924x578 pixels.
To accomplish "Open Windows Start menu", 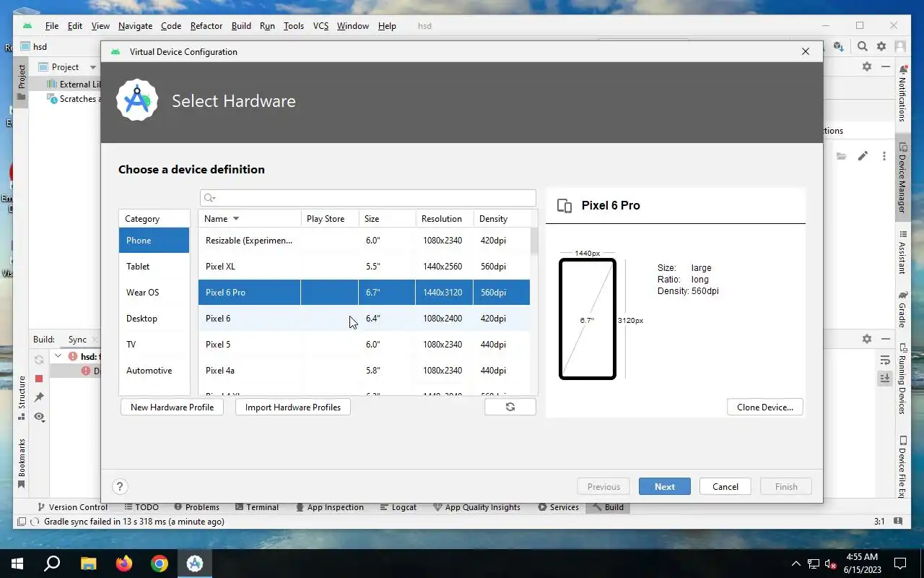I will tap(17, 564).
